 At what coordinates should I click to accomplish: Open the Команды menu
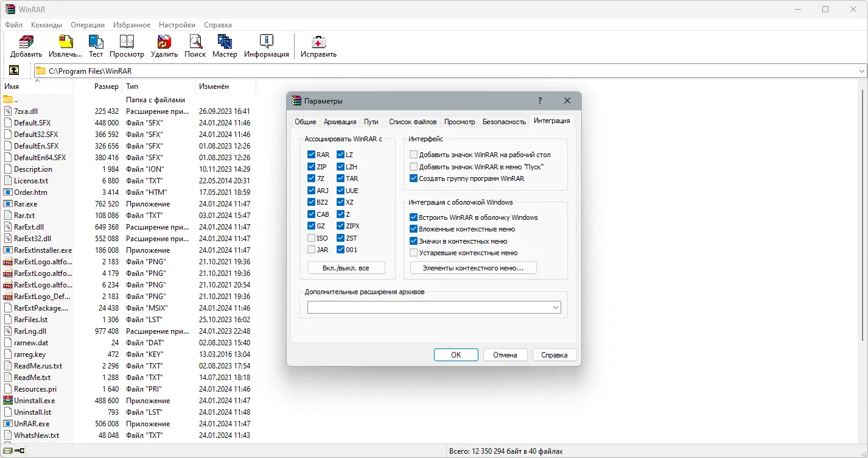(x=46, y=25)
